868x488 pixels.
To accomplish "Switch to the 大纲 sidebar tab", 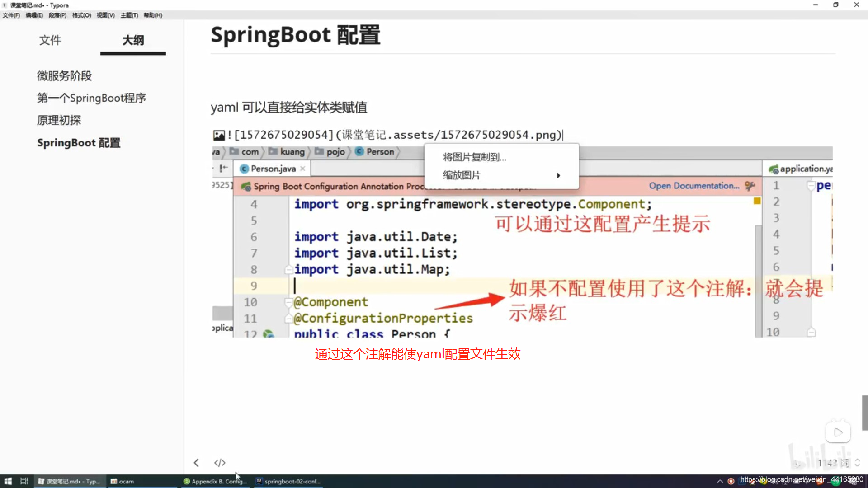I will (x=133, y=40).
